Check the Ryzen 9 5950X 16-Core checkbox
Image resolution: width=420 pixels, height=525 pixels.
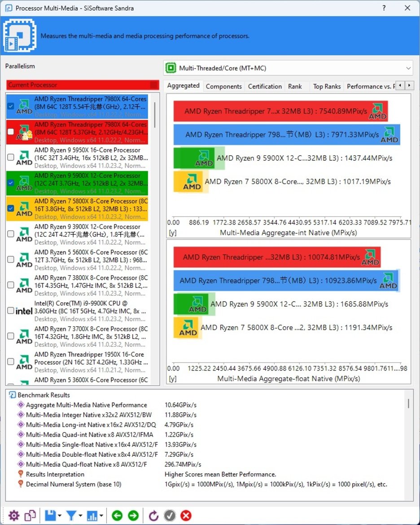[11, 157]
